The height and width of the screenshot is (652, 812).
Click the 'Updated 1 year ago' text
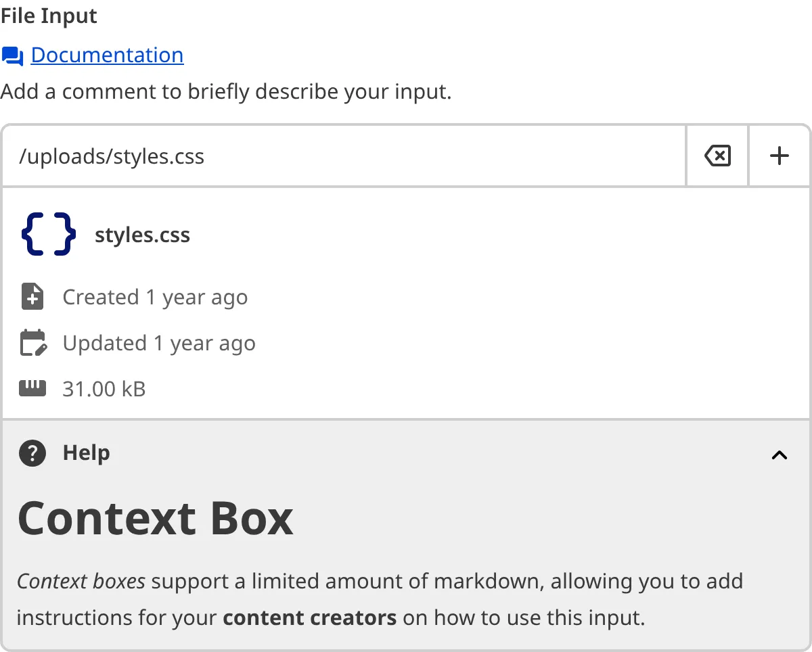[158, 342]
